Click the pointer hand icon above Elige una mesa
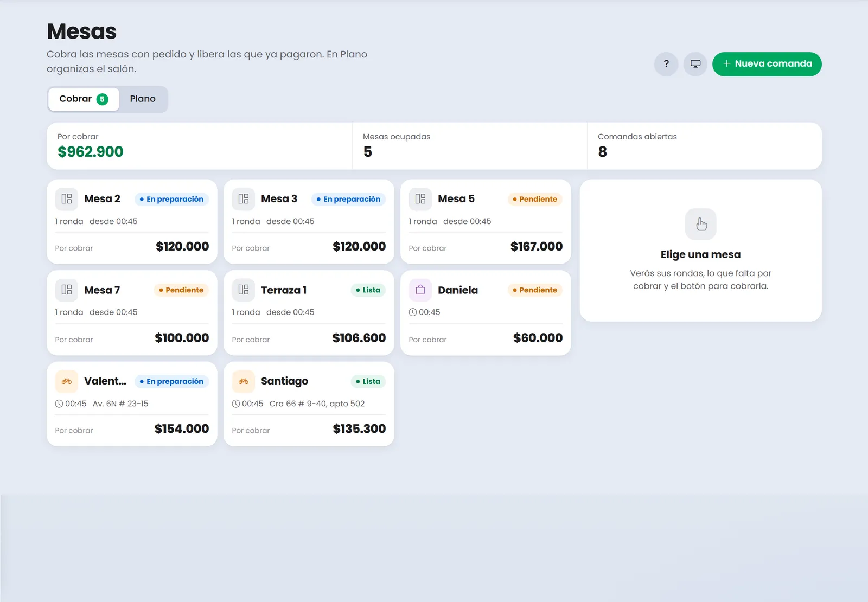This screenshot has height=602, width=868. pos(701,224)
